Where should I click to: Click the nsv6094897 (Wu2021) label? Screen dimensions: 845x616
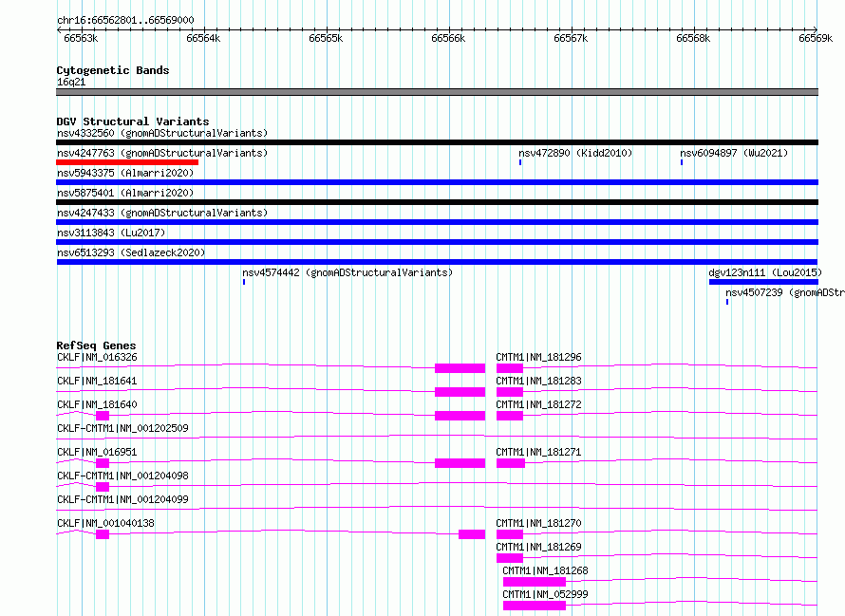point(734,153)
